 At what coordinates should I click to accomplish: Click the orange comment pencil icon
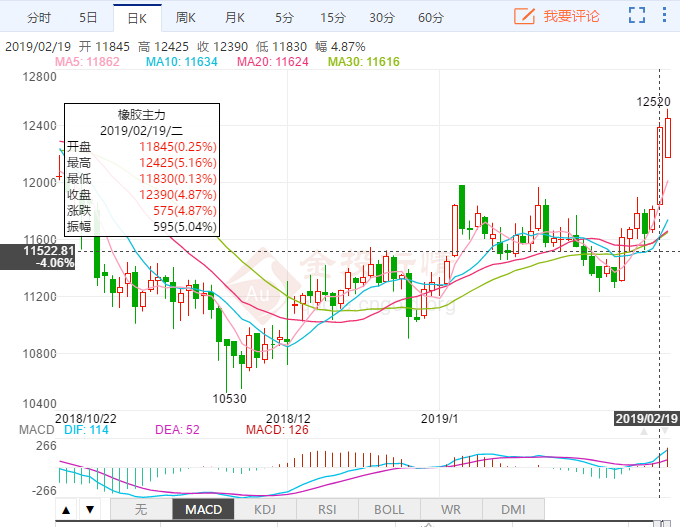tap(524, 16)
